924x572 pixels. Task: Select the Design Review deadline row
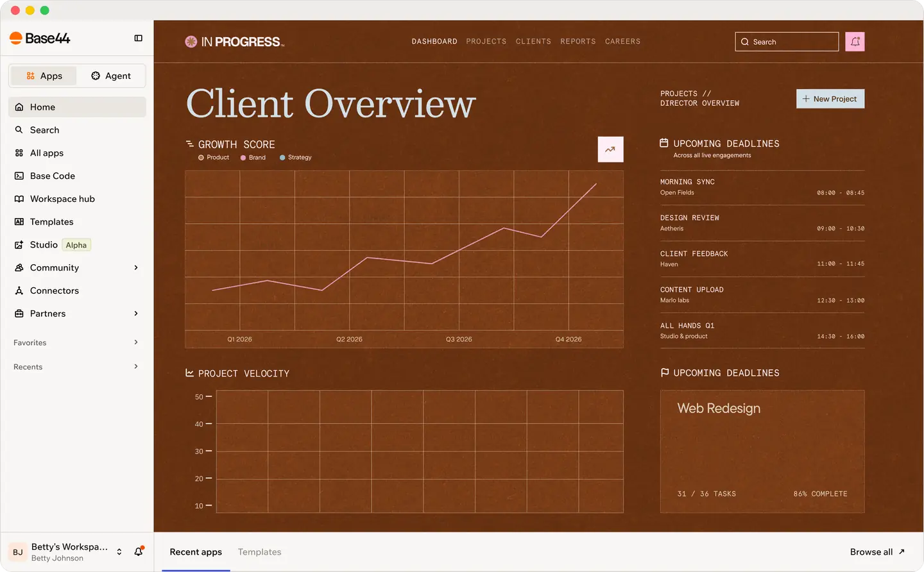coord(762,223)
